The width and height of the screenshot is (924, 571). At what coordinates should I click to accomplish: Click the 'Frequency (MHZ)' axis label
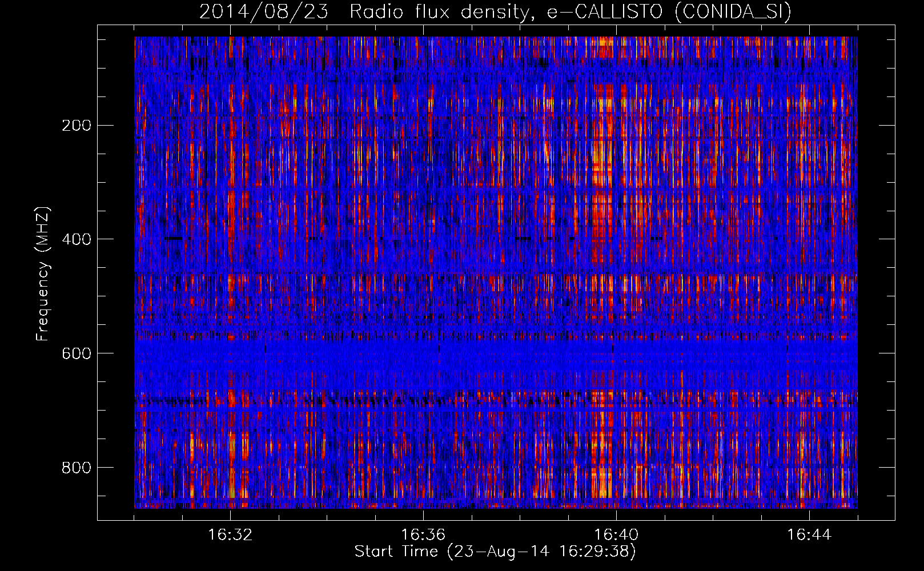pos(43,274)
